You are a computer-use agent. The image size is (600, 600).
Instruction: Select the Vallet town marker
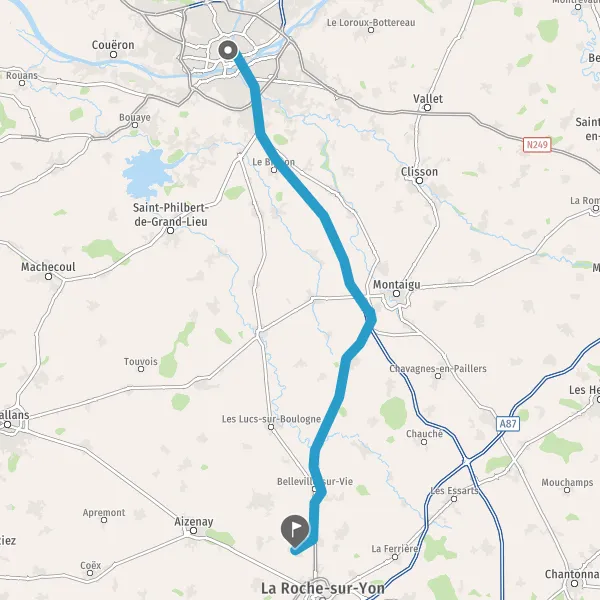(427, 108)
